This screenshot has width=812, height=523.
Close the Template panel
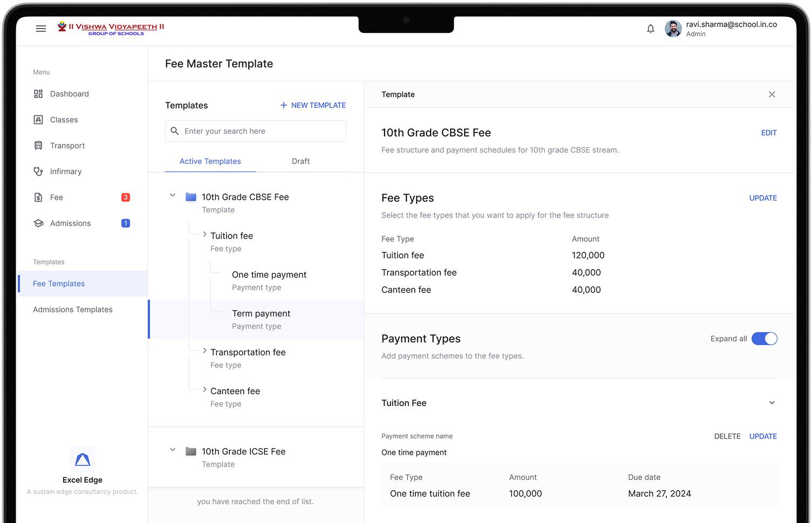pos(772,94)
